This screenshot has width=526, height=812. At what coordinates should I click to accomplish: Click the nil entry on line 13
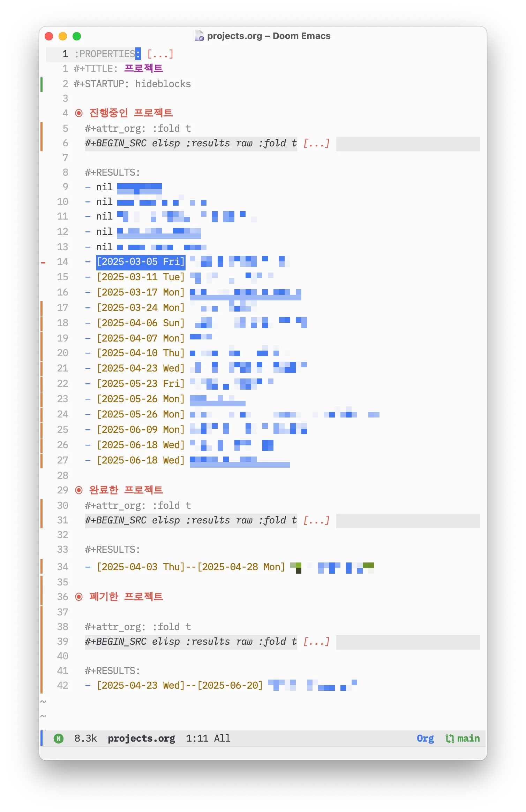[x=104, y=247]
